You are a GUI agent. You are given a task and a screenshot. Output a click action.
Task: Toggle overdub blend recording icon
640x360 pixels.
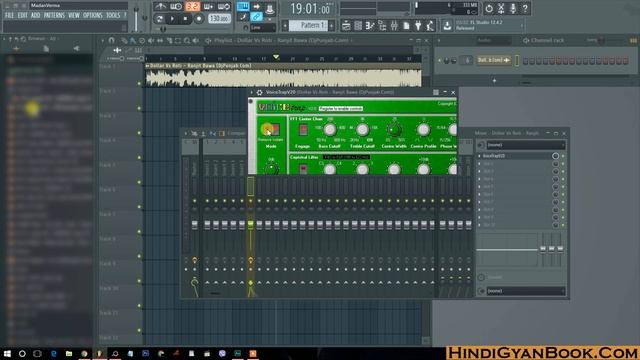pos(208,7)
